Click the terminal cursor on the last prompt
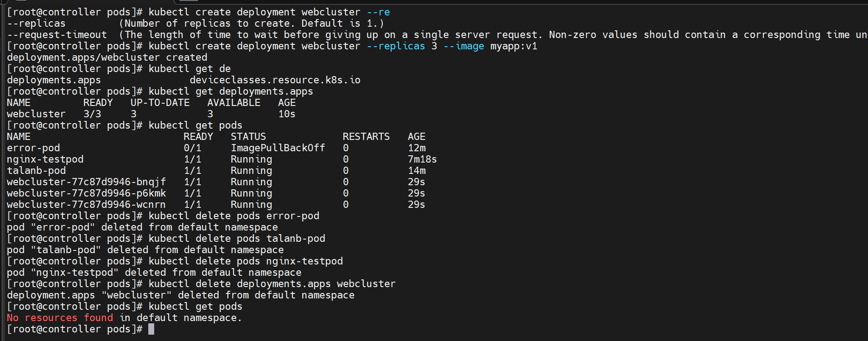The height and width of the screenshot is (341, 868). pos(151,329)
